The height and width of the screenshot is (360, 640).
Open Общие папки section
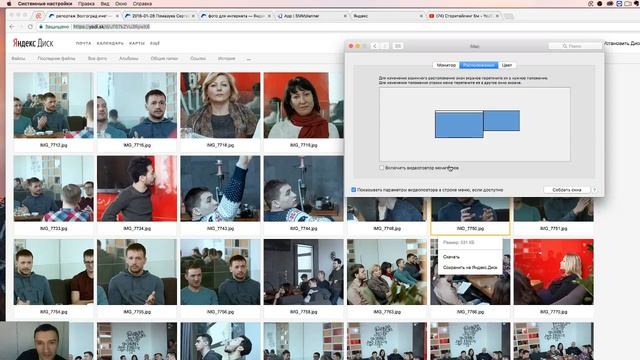[164, 59]
